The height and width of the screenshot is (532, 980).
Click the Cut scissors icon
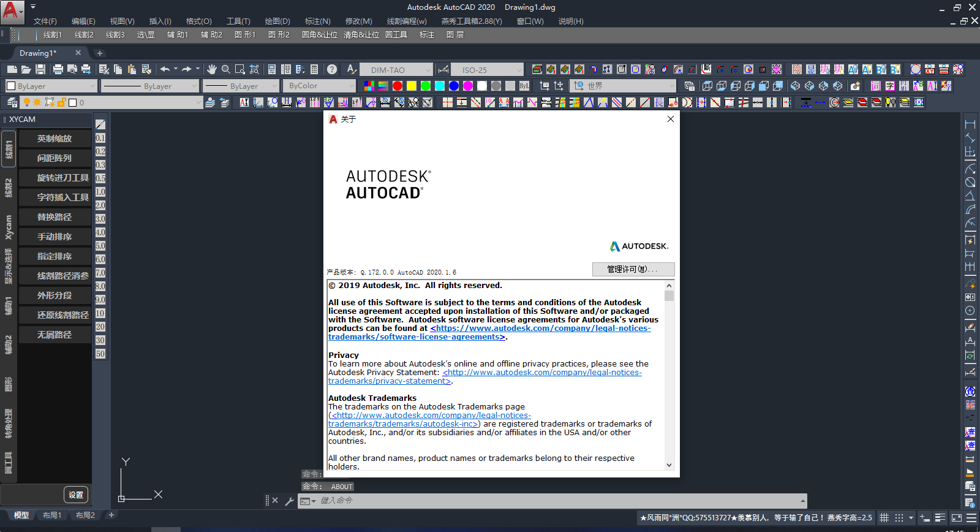click(104, 69)
